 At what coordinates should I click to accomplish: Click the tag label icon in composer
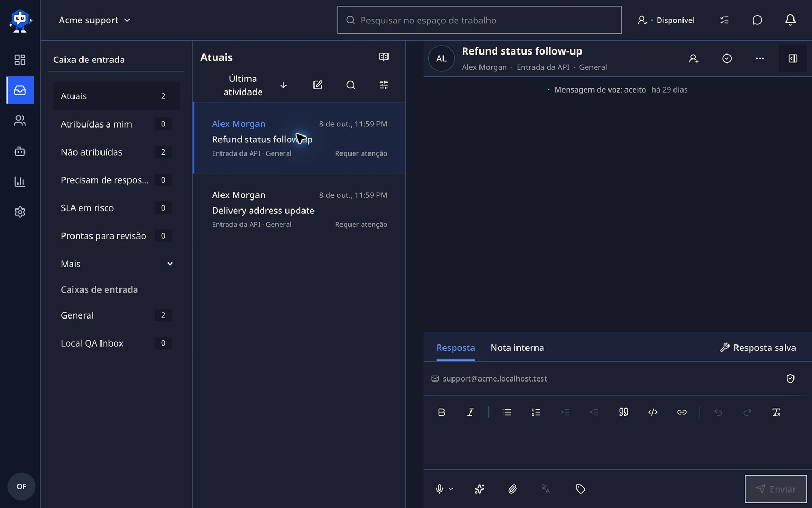click(x=580, y=489)
